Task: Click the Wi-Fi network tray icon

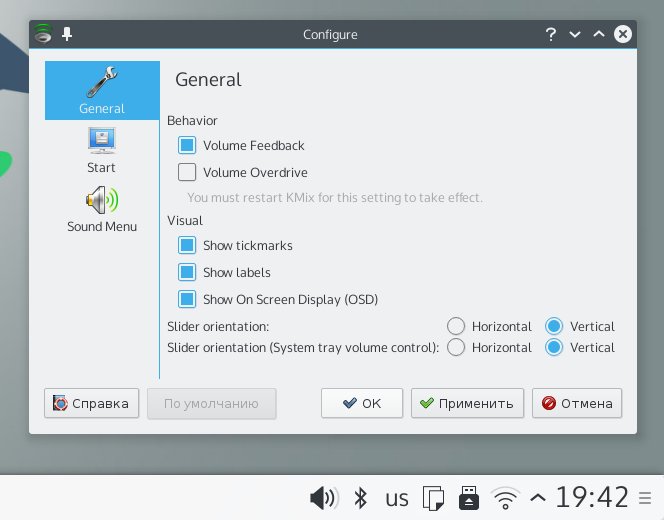Action: click(x=505, y=498)
